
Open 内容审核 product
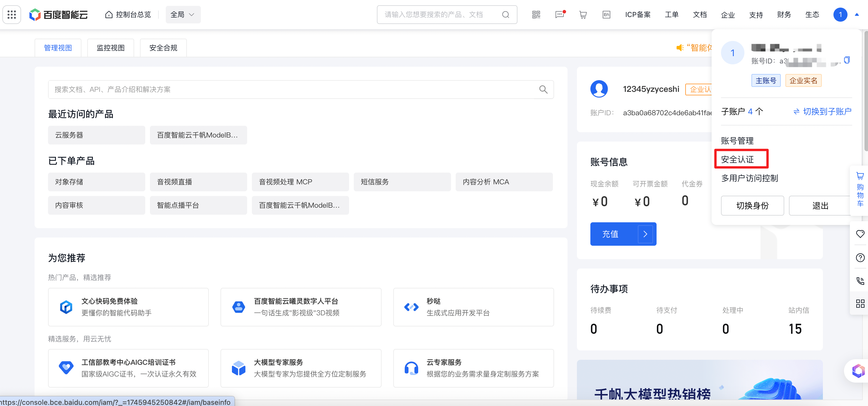tap(96, 205)
